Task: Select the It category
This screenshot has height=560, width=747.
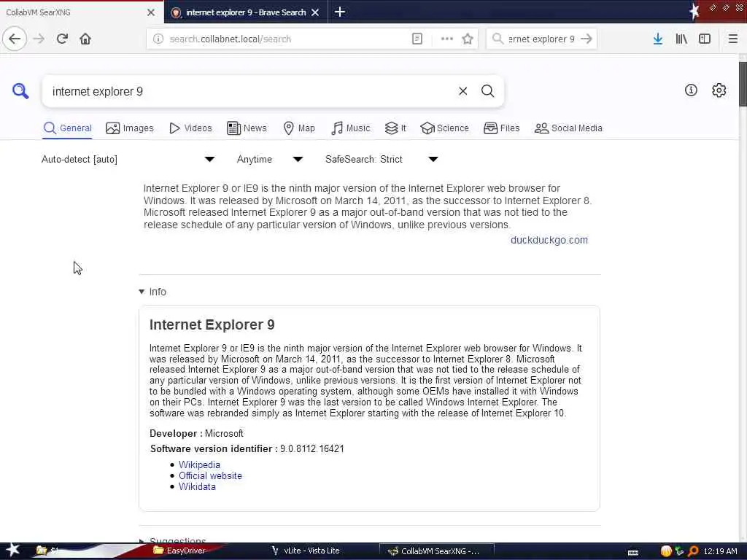Action: pos(395,128)
